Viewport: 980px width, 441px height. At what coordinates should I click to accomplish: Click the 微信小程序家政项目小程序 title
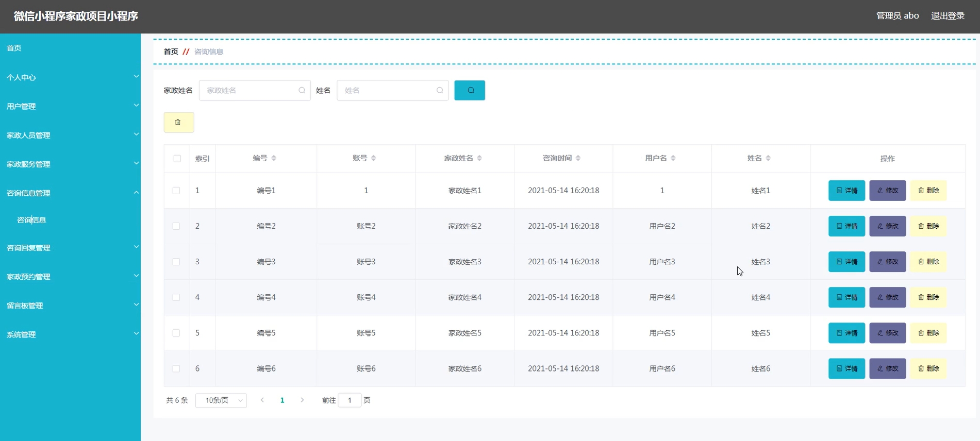pos(76,16)
